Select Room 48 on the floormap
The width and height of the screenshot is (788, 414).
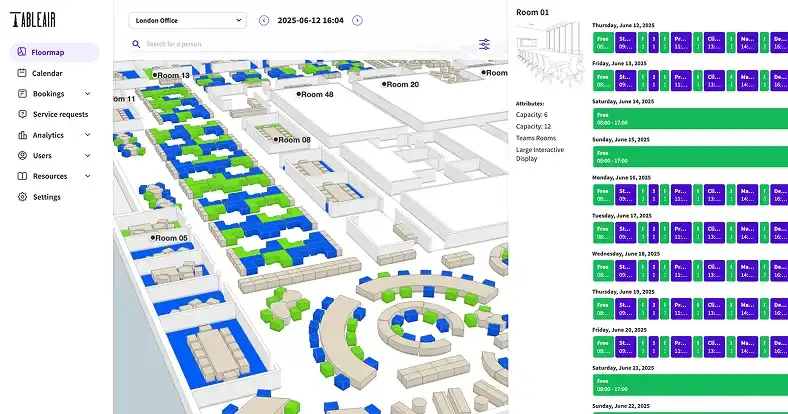tap(315, 94)
